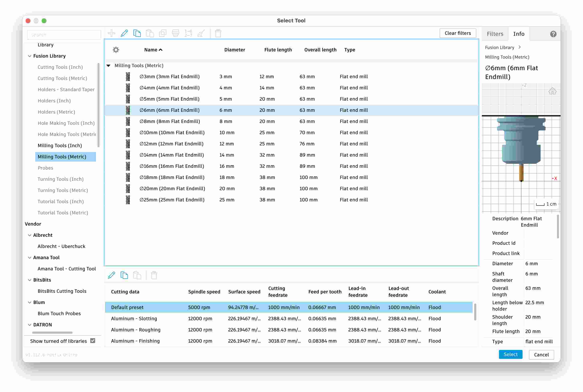
Task: Click the copy preset icon above cutting data
Action: (x=124, y=275)
